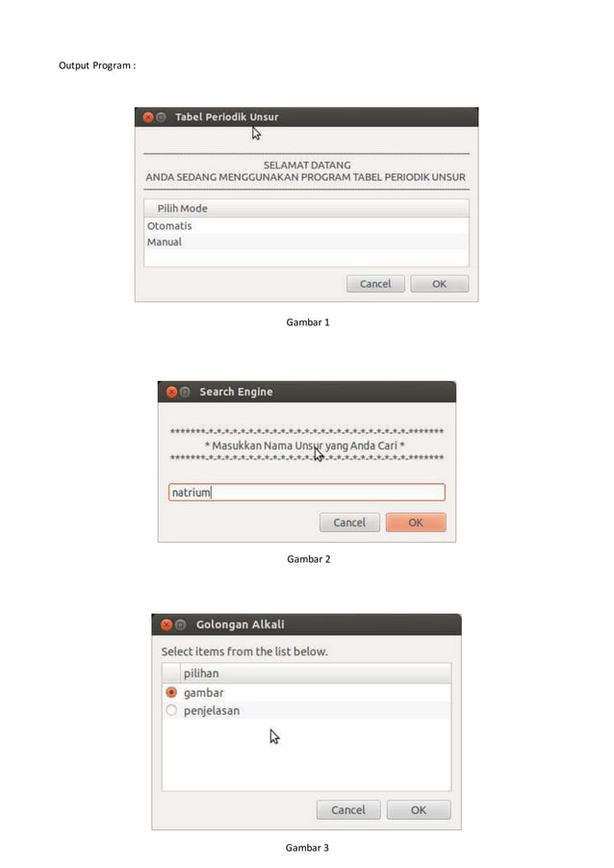Click OK in Tabel Periodik Unsur dialog
The image size is (614, 868).
[x=439, y=284]
